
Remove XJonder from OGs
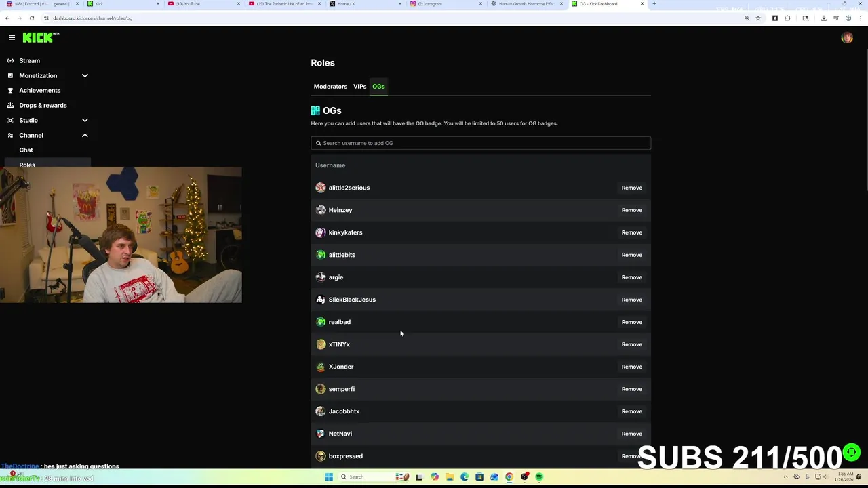[x=631, y=367]
